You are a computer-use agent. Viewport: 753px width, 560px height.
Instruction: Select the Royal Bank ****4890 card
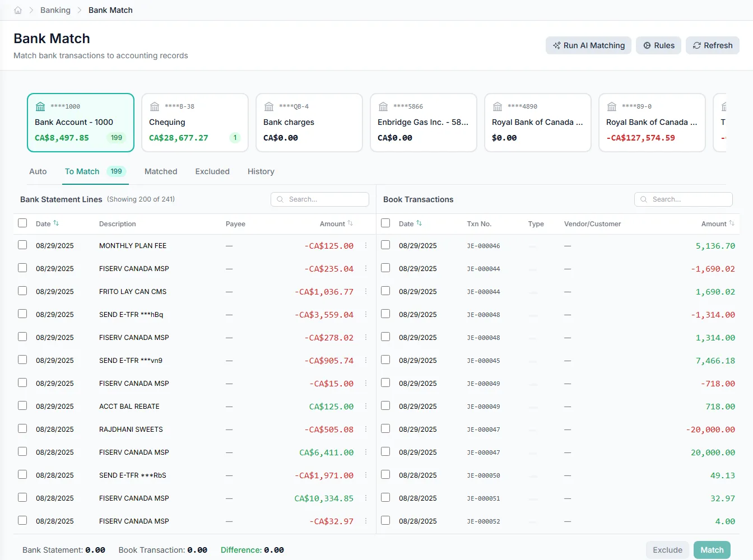[538, 123]
